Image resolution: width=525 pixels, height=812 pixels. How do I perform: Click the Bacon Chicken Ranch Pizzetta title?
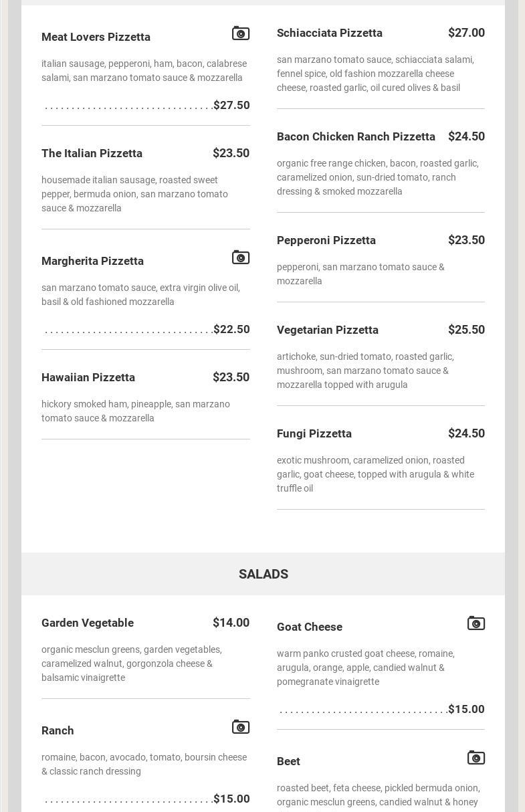coord(356,136)
